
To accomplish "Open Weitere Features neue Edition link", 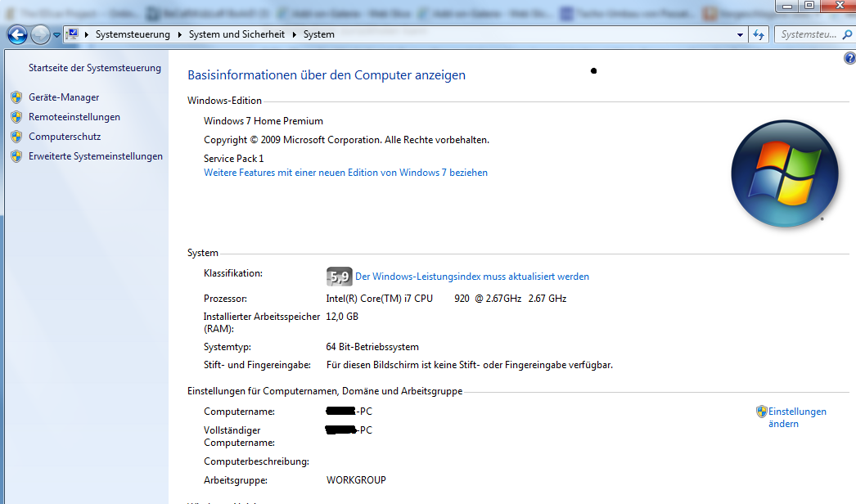I will point(345,173).
